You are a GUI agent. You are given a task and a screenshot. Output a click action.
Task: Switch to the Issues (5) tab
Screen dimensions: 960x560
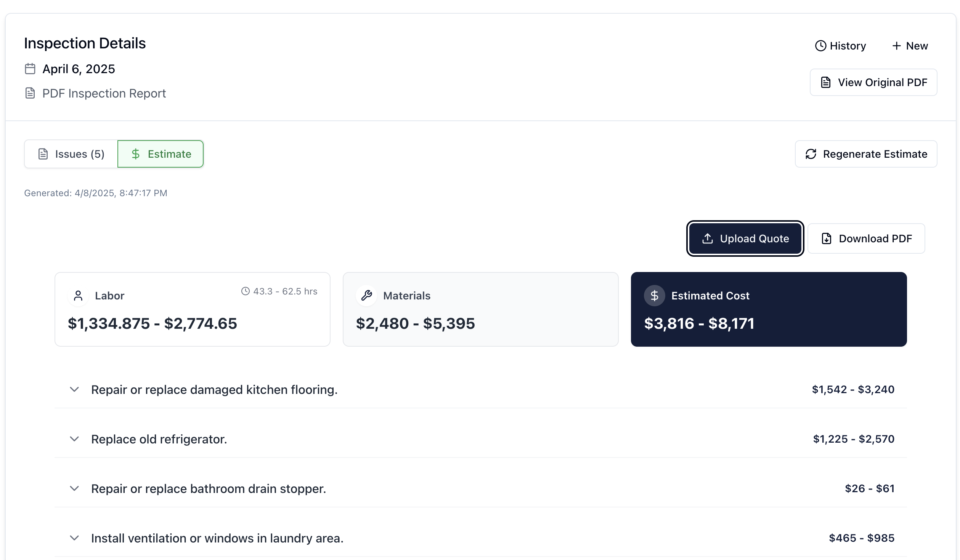(71, 154)
